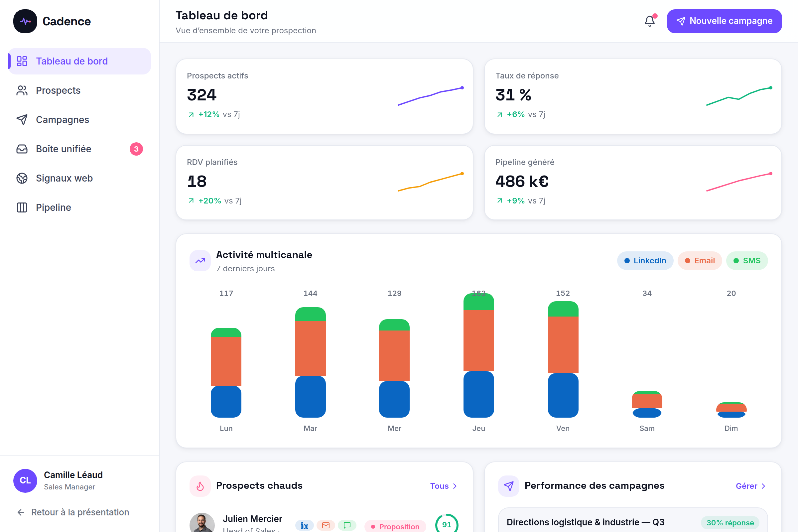
Task: Open Boîte unifiée in sidebar
Action: pos(79,149)
